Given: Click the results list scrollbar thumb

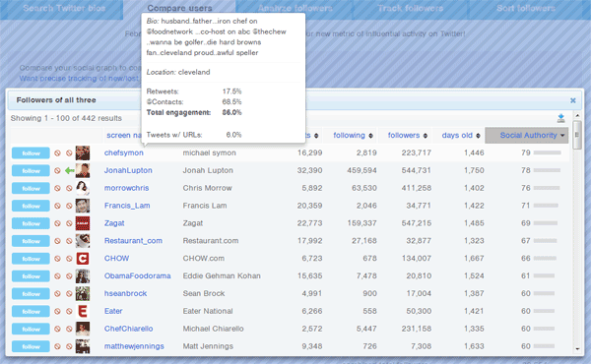Looking at the screenshot, I should tap(577, 135).
